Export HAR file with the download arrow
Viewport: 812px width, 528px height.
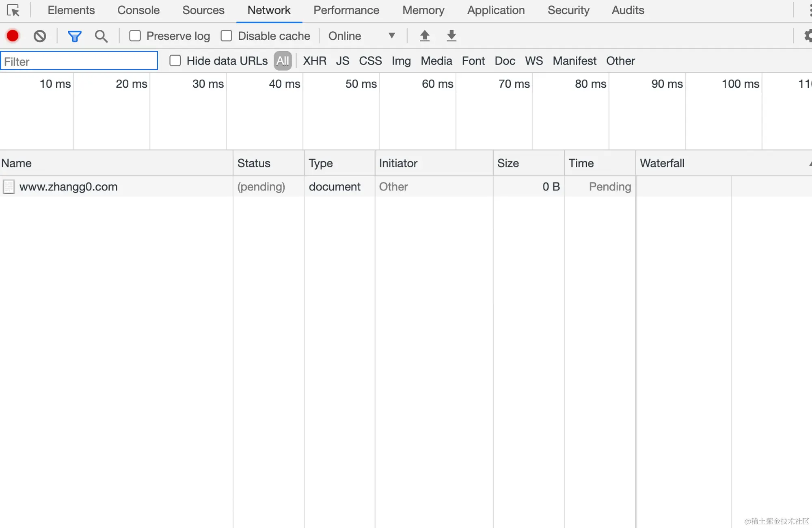pos(451,36)
